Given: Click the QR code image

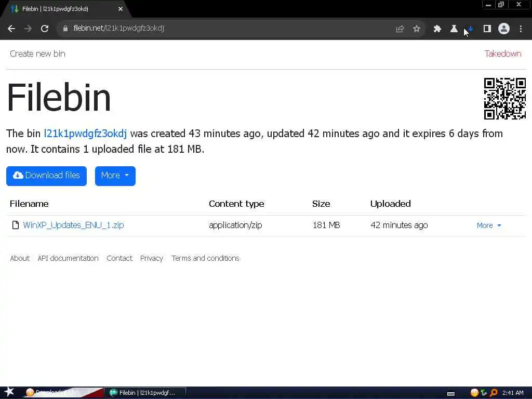Looking at the screenshot, I should [x=505, y=98].
